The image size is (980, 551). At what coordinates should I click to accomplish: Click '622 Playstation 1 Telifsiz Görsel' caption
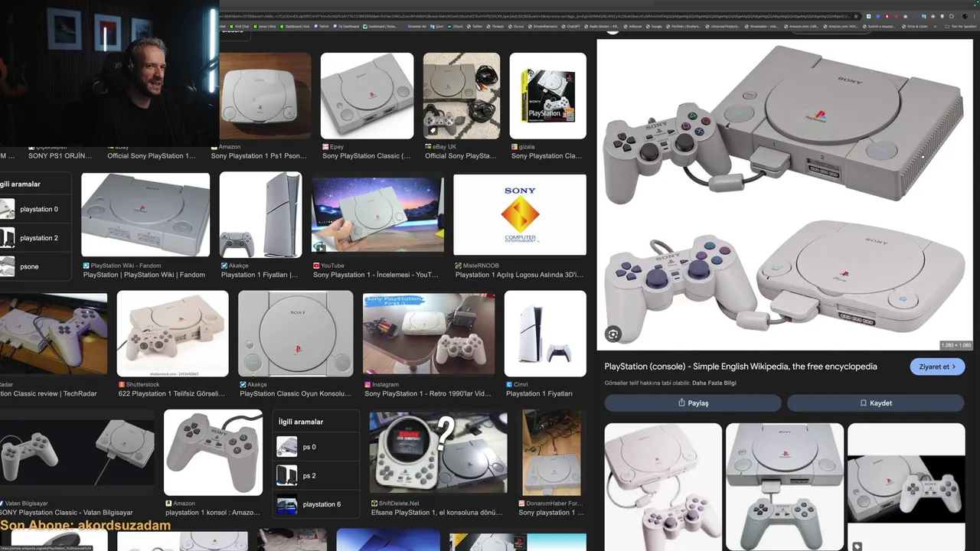tap(172, 393)
